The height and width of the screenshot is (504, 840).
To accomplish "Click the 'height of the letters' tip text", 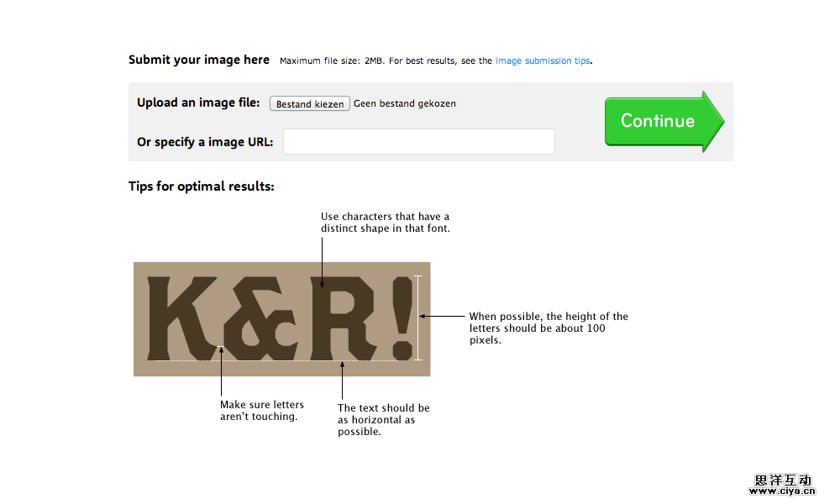I will (x=549, y=328).
